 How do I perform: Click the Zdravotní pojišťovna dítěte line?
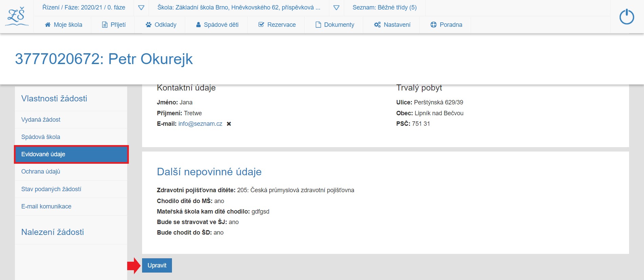click(x=255, y=190)
